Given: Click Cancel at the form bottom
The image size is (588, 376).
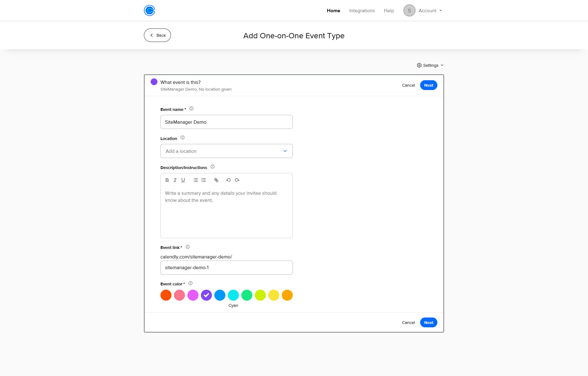Looking at the screenshot, I should [409, 322].
